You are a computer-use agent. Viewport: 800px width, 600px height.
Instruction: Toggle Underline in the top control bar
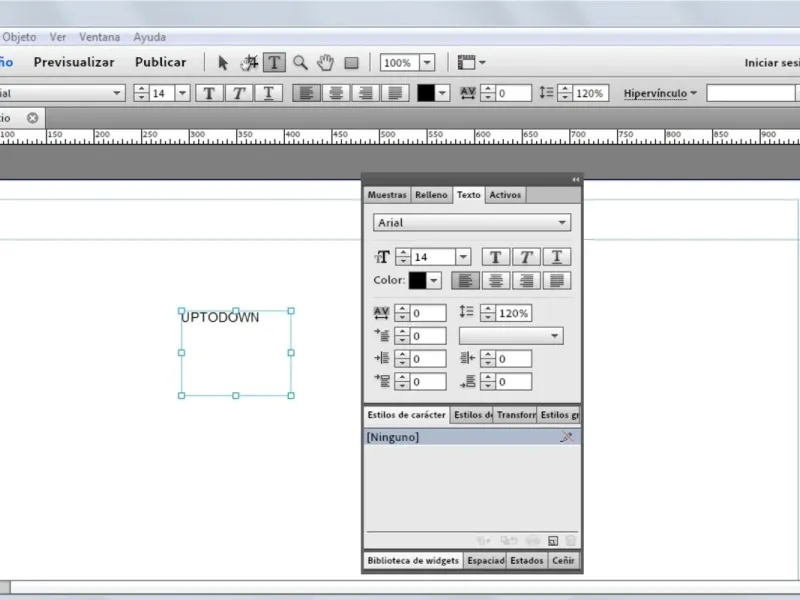(268, 93)
